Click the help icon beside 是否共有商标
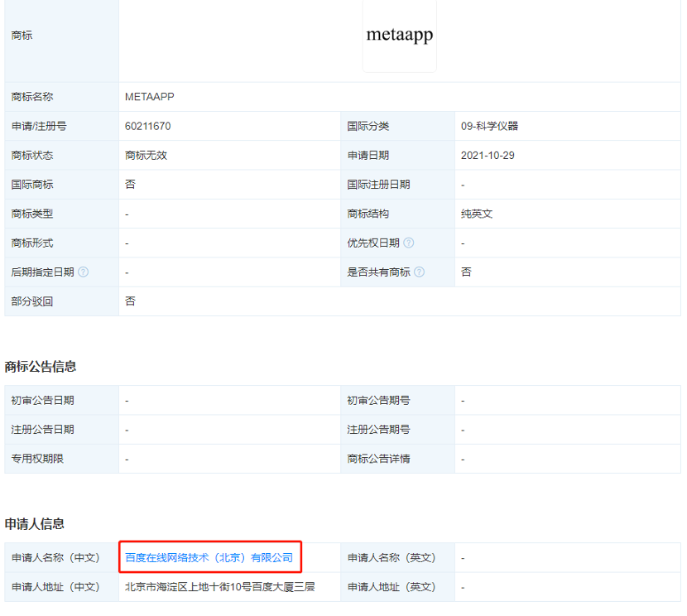Screen dimensions: 687x616 click(x=420, y=272)
